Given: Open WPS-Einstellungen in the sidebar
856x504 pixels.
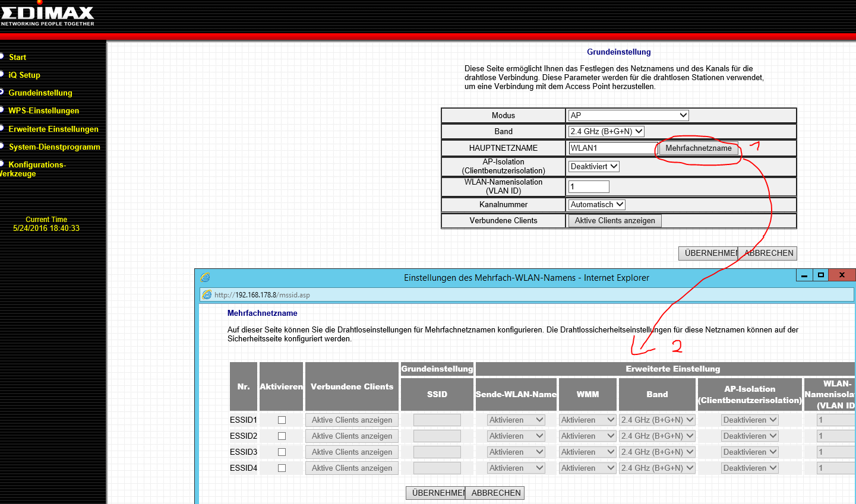Looking at the screenshot, I should point(43,110).
